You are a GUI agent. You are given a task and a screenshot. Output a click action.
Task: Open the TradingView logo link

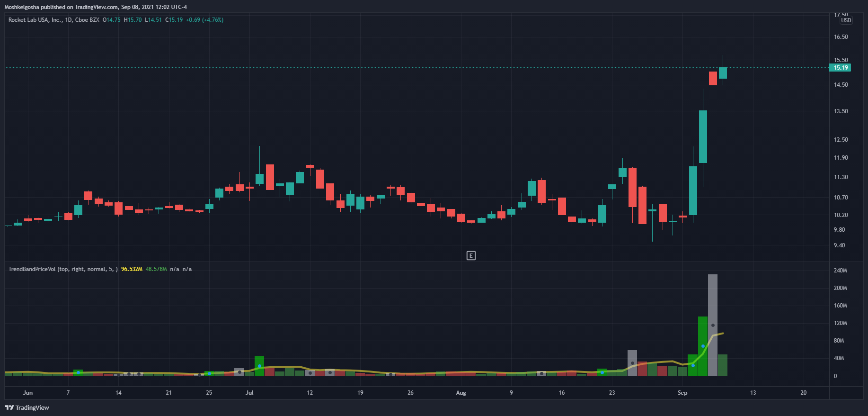click(27, 407)
